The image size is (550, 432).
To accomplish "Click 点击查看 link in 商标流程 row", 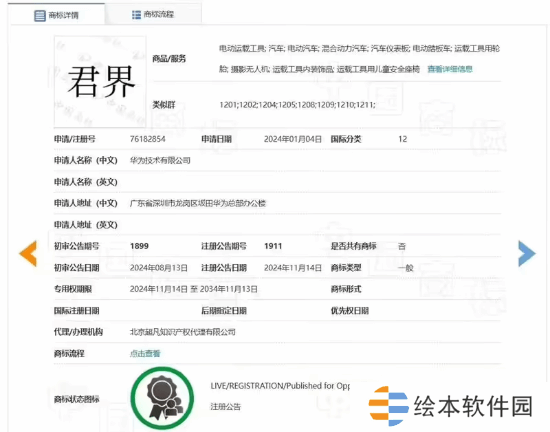I will click(145, 353).
